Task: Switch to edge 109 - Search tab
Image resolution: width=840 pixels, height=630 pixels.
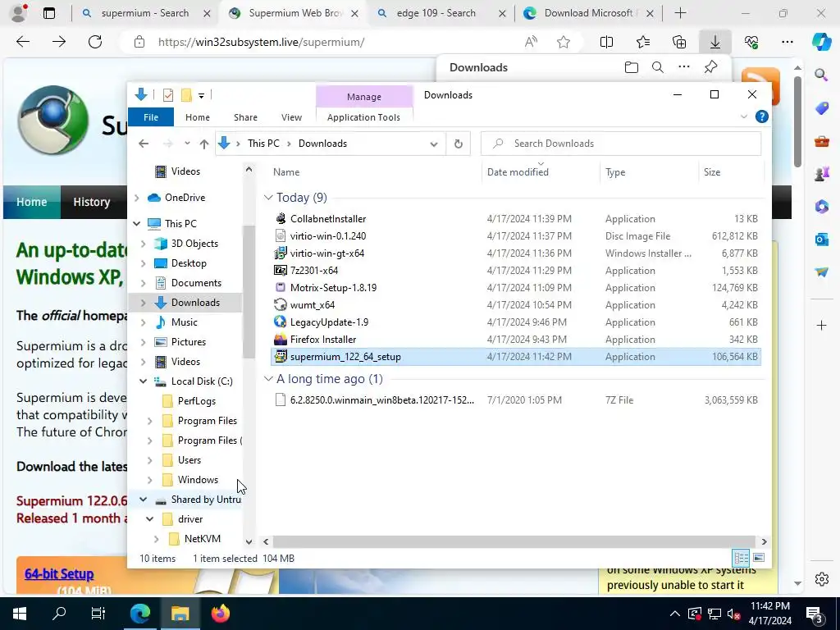Action: click(x=436, y=13)
